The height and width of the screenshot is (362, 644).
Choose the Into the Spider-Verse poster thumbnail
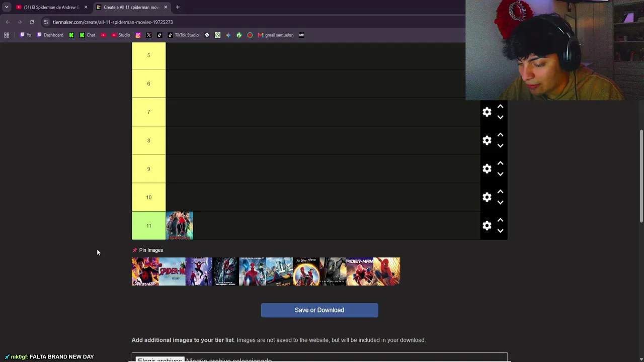pyautogui.click(x=199, y=271)
